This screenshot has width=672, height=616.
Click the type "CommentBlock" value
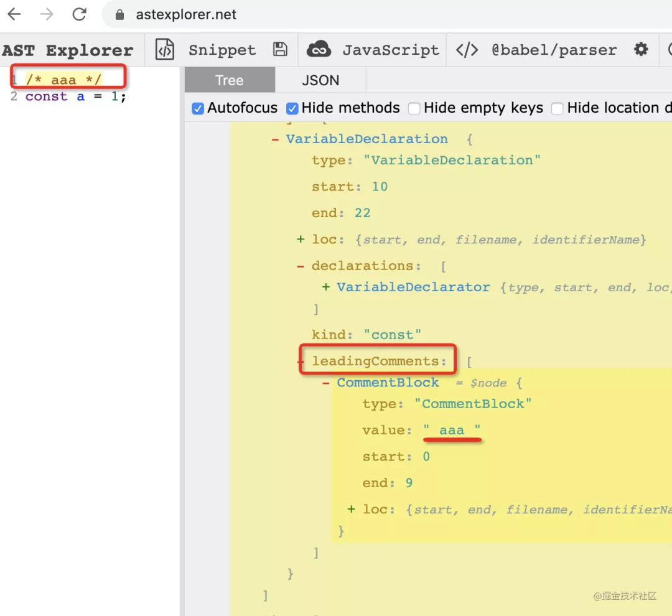(473, 404)
